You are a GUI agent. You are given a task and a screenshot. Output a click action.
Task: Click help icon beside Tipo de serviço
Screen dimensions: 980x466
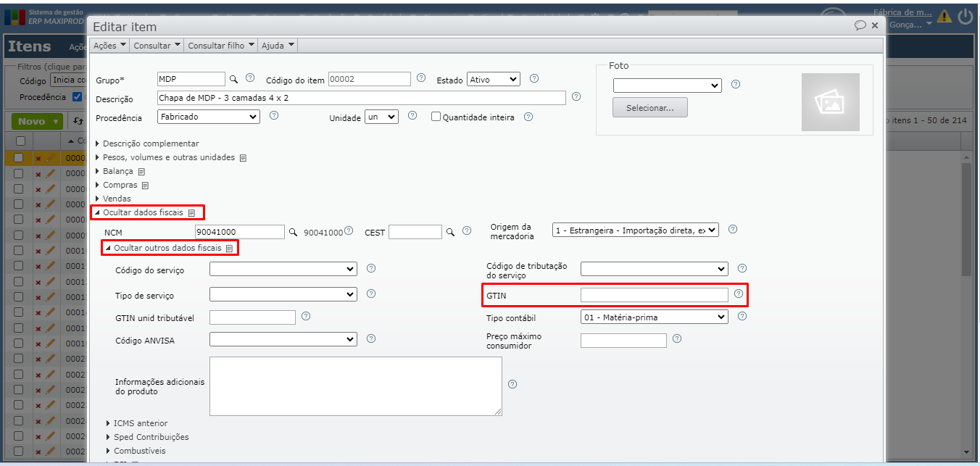[x=371, y=294]
